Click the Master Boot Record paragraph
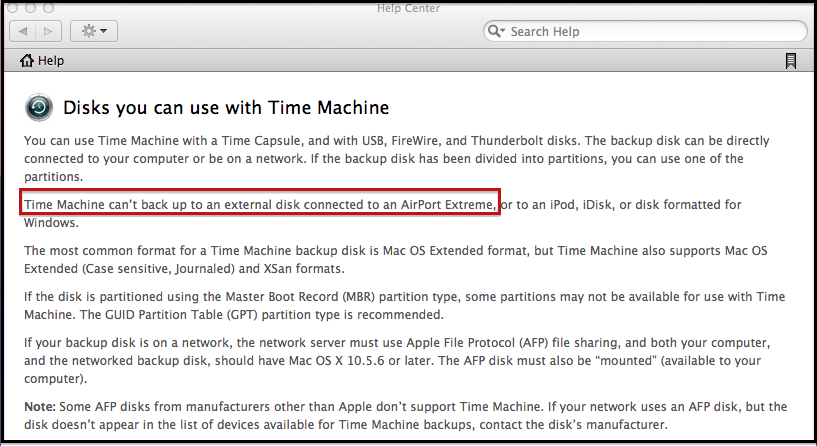817x446 pixels. pos(404,305)
